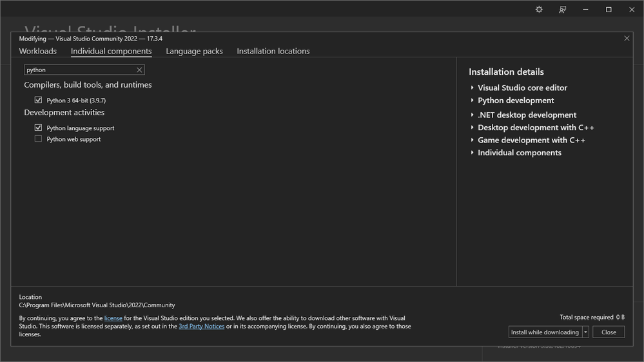Screen dimensions: 644x362
Task: Switch to the Workloads tab
Action: point(38,51)
